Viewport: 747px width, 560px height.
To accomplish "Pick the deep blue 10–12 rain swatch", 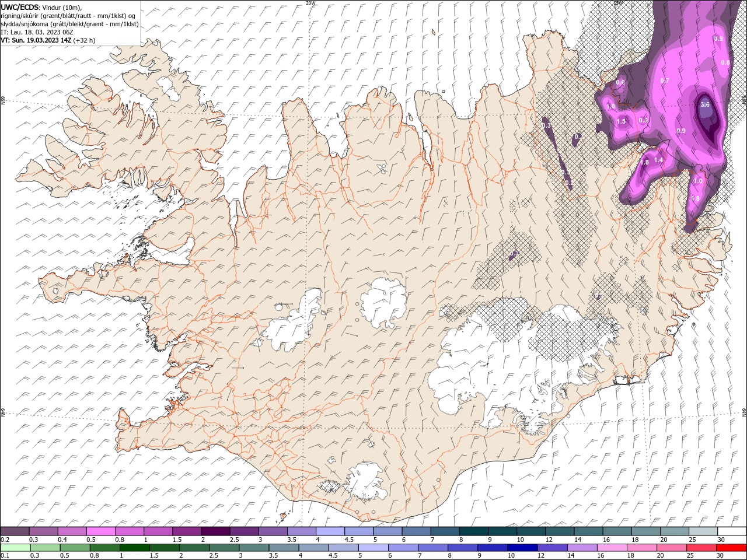I will [522, 548].
